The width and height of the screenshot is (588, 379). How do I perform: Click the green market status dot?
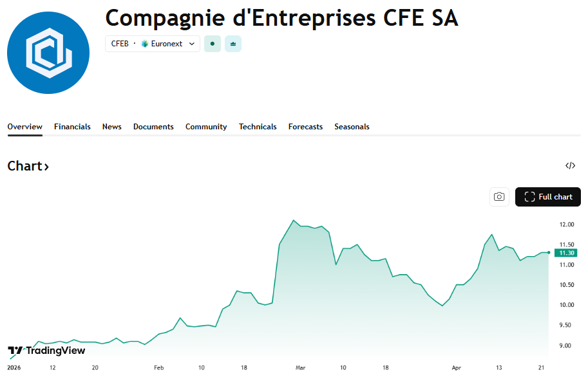pos(212,44)
